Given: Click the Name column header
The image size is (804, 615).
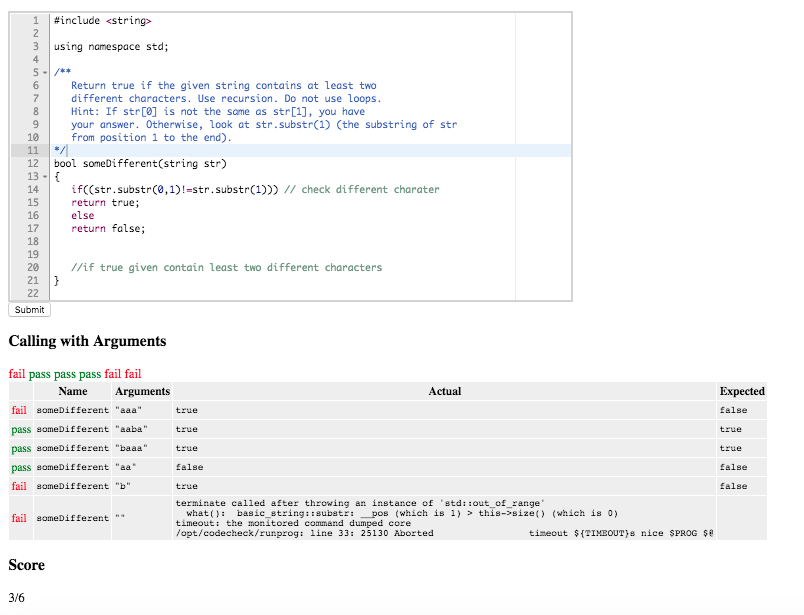Looking at the screenshot, I should 72,391.
